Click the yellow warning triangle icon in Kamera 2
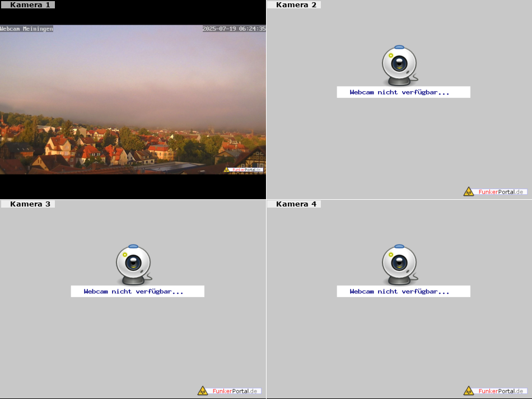 pos(469,191)
